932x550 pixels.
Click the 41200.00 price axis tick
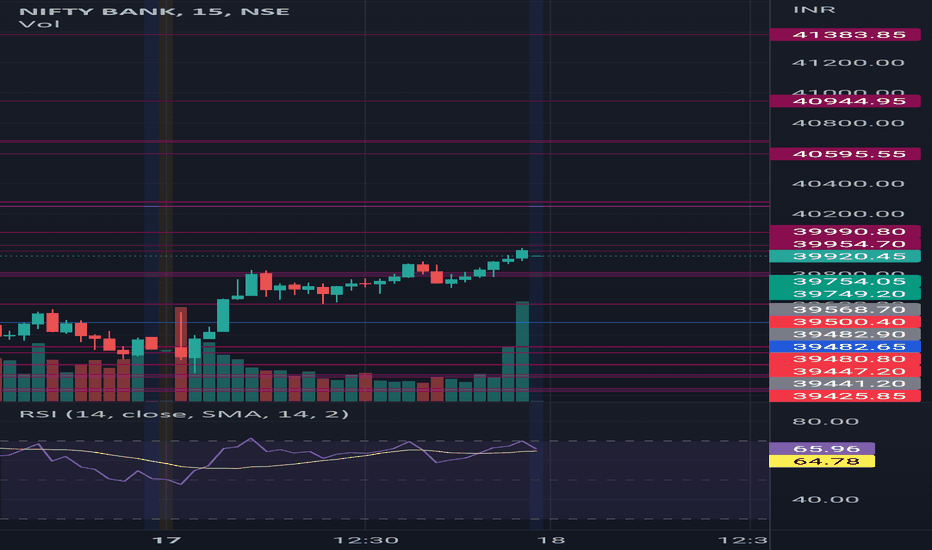tap(848, 63)
